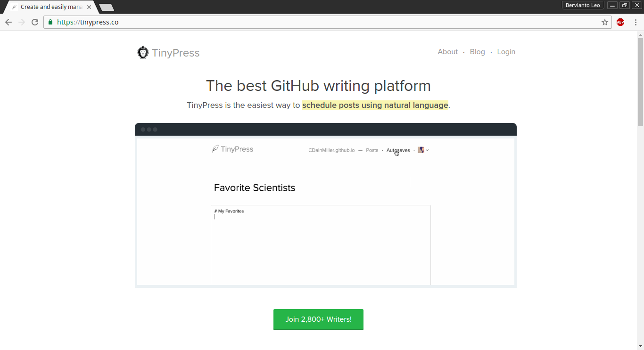
Task: Click the TinyPress brand name in header
Action: pyautogui.click(x=175, y=53)
